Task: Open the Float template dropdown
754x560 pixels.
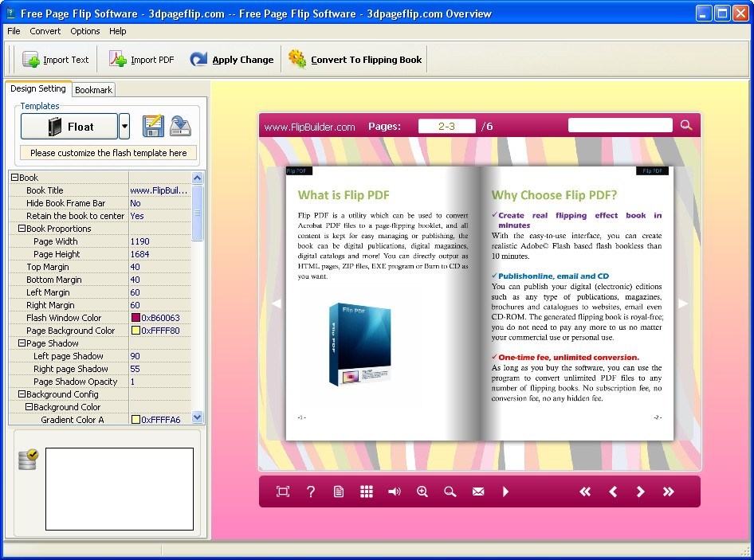Action: 124,126
